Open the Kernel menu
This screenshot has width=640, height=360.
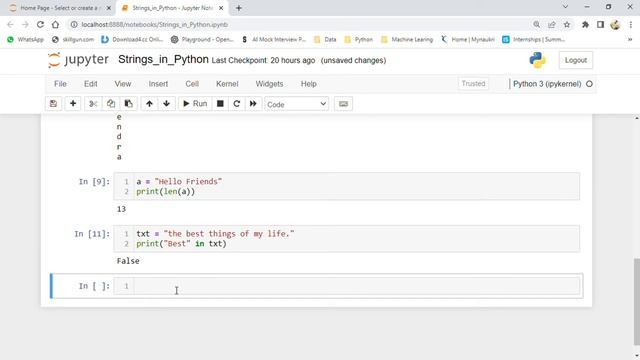click(x=227, y=84)
